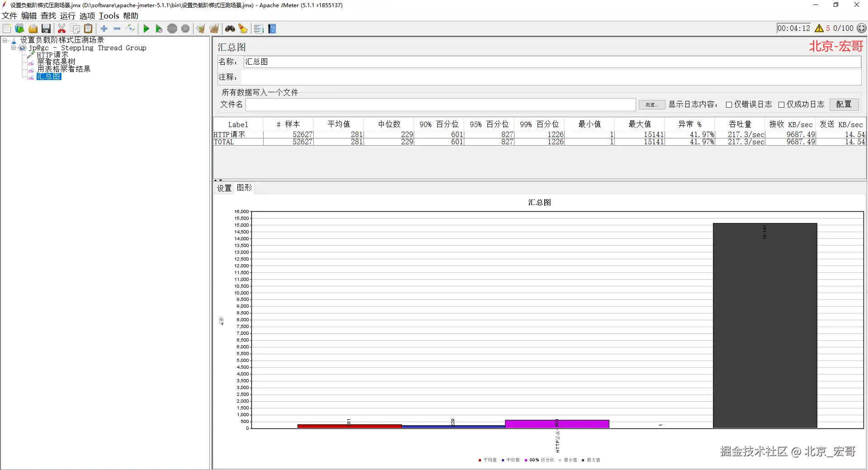Click the Templates icon in toolbar
Viewport: 868px width, 470px height.
[19, 28]
